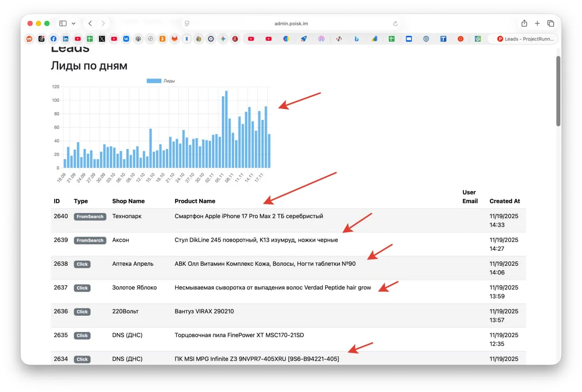Click the blue rocket pinned tab
582x392 pixels.
coord(304,39)
